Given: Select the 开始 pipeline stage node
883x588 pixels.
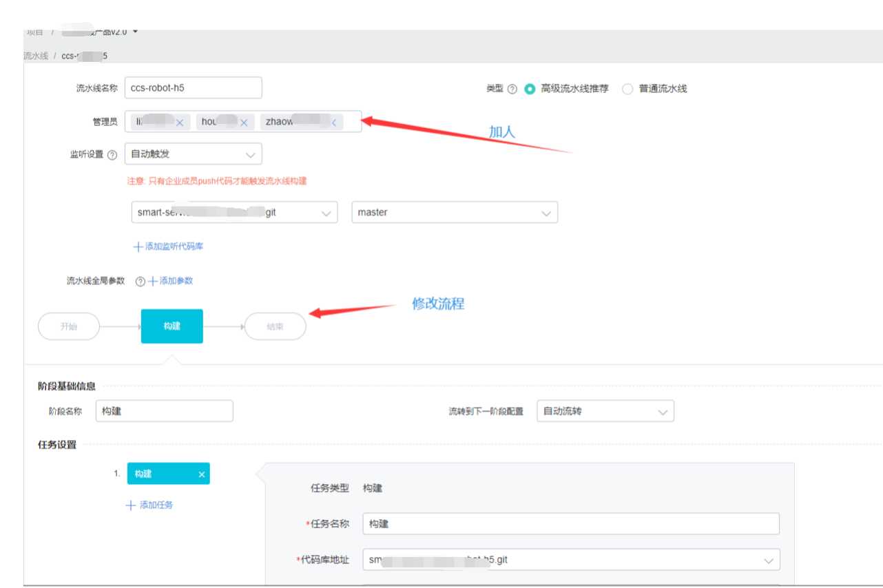Looking at the screenshot, I should tap(69, 326).
